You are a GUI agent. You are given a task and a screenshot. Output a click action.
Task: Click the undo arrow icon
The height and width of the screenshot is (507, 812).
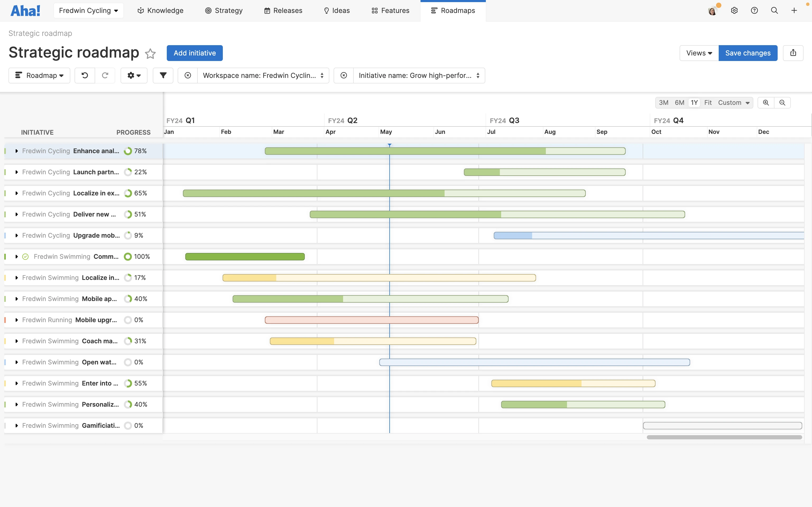tap(85, 76)
